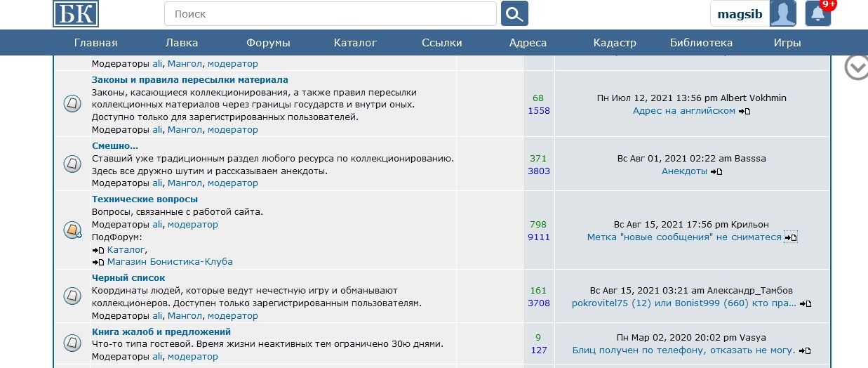The height and width of the screenshot is (368, 868).
Task: Click the status icon beside Книга жалоб и предложений
Action: click(72, 343)
